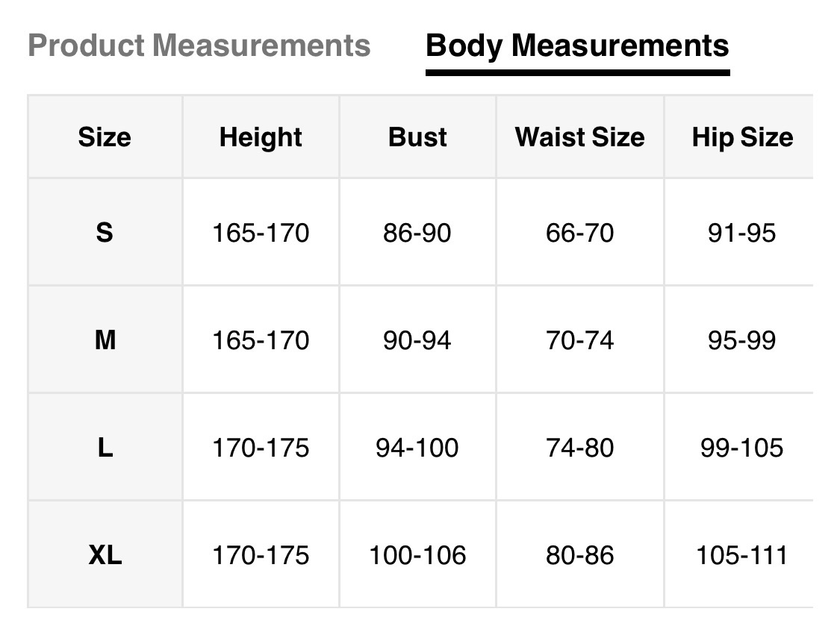The width and height of the screenshot is (840, 641).
Task: Select the L size row label
Action: point(105,448)
